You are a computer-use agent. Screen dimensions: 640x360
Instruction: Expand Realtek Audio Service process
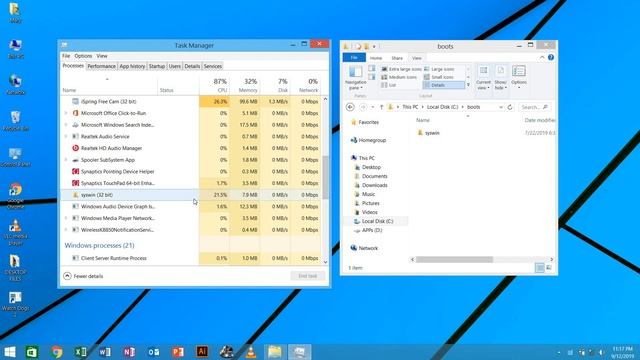click(x=66, y=136)
